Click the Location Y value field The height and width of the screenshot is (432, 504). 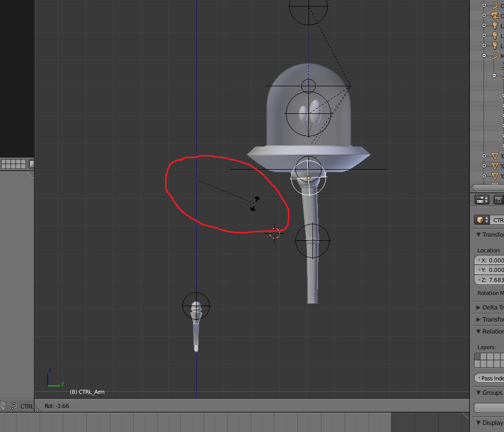(x=489, y=270)
